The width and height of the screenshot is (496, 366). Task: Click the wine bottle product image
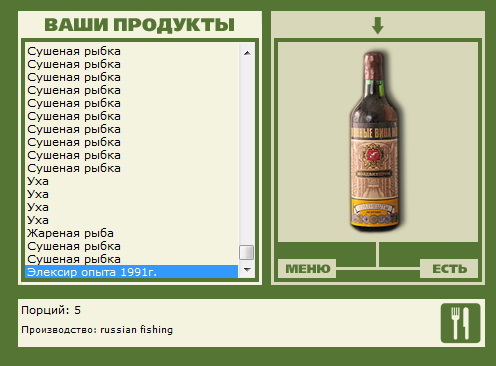[375, 141]
